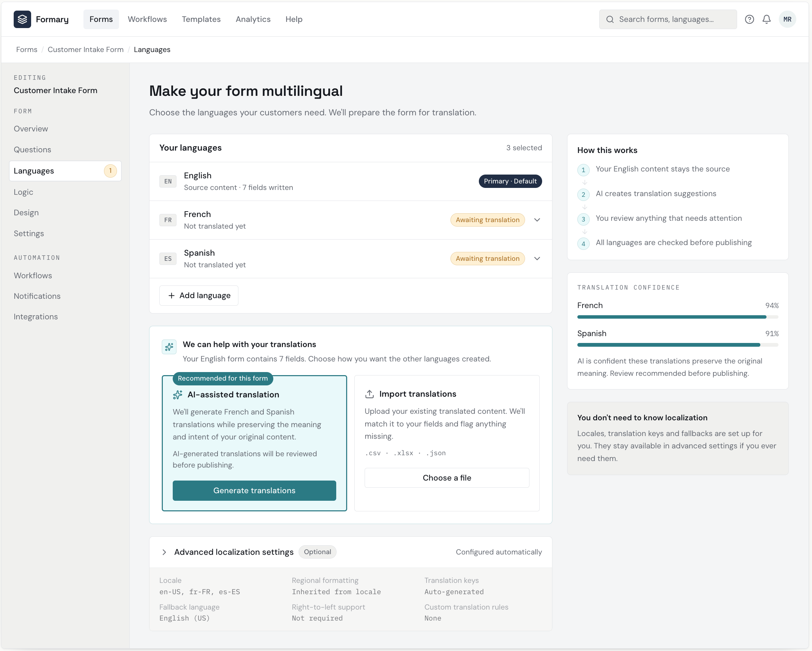Click the AI-assisted translation sparkle icon

pos(178,395)
